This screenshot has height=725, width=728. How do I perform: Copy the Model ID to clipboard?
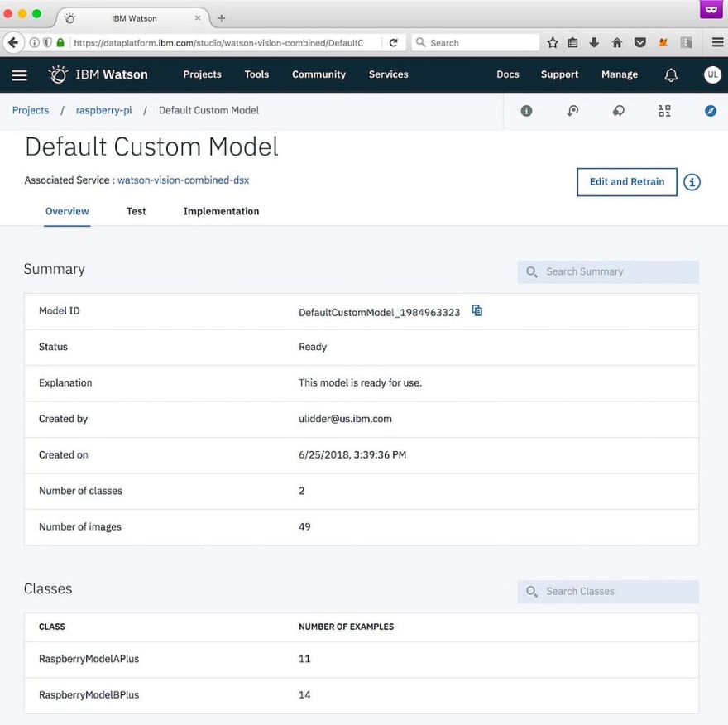coord(477,310)
